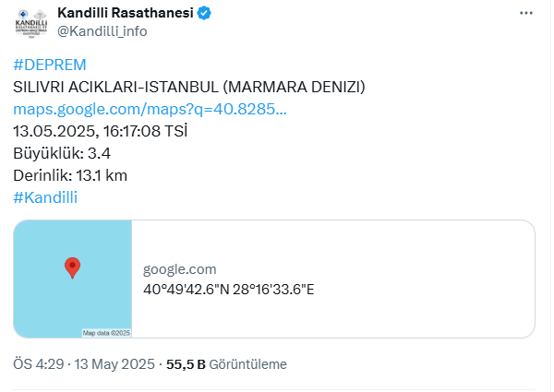Open the Kandilli Rasathanesi profile avatar
This screenshot has width=554, height=392.
pyautogui.click(x=31, y=22)
